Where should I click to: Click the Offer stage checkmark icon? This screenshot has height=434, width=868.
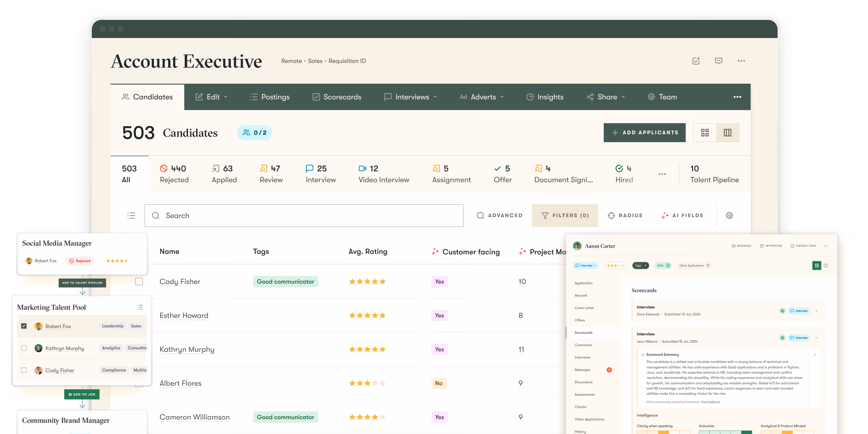pos(497,168)
